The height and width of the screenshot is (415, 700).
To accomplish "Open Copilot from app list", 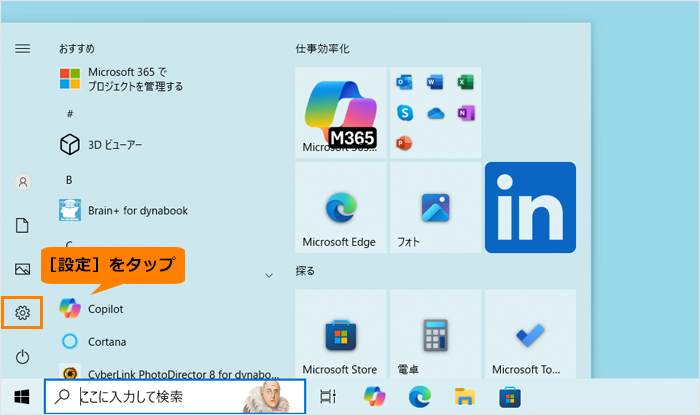I will pyautogui.click(x=92, y=309).
